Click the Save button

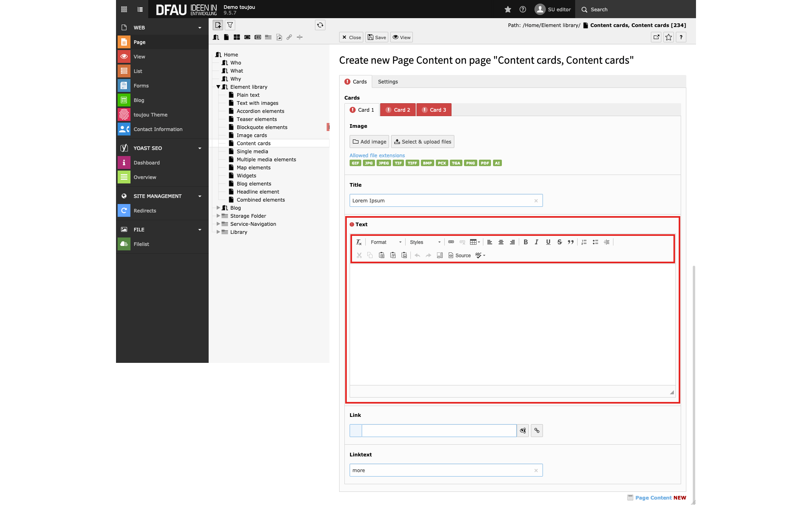click(x=377, y=37)
